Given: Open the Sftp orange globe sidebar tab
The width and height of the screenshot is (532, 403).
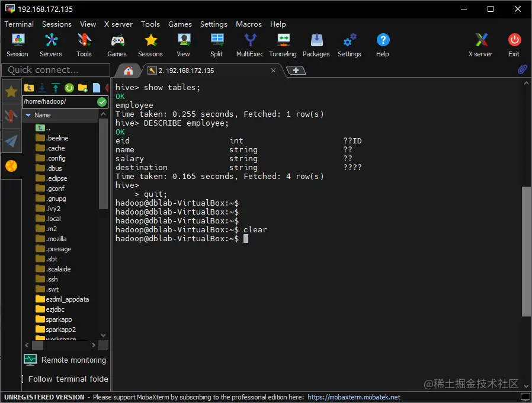Looking at the screenshot, I should coord(11,166).
